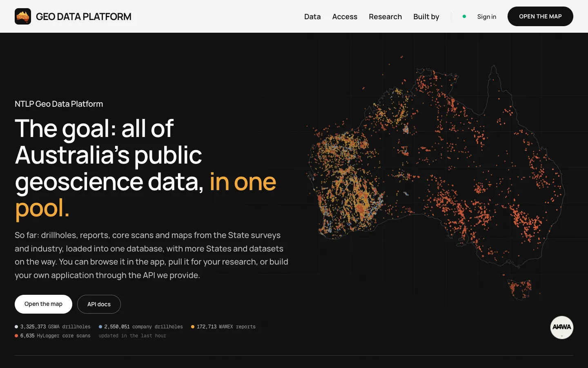Viewport: 588px width, 368px height.
Task: Click the GEO DATA PLATFORM title text
Action: tap(84, 16)
